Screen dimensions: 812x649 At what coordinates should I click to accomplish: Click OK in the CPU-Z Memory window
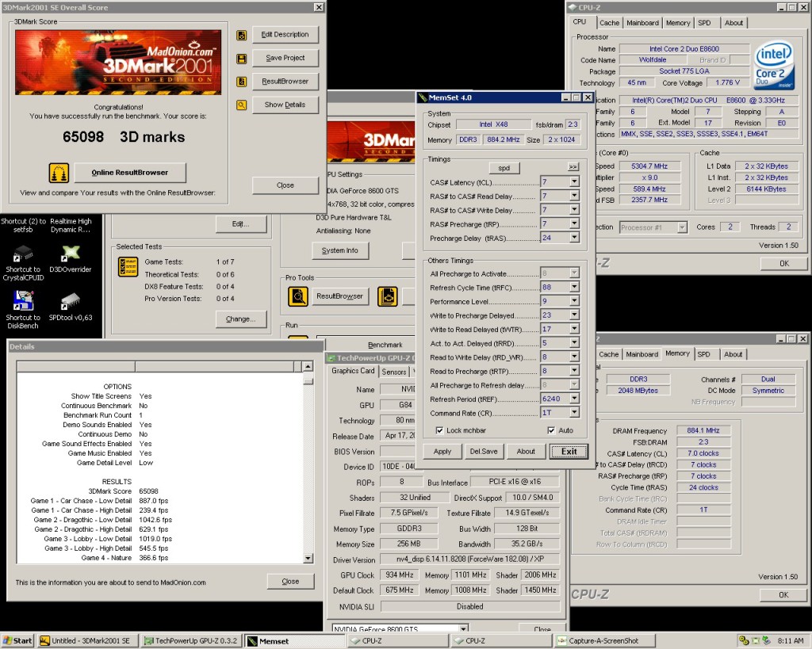[783, 594]
